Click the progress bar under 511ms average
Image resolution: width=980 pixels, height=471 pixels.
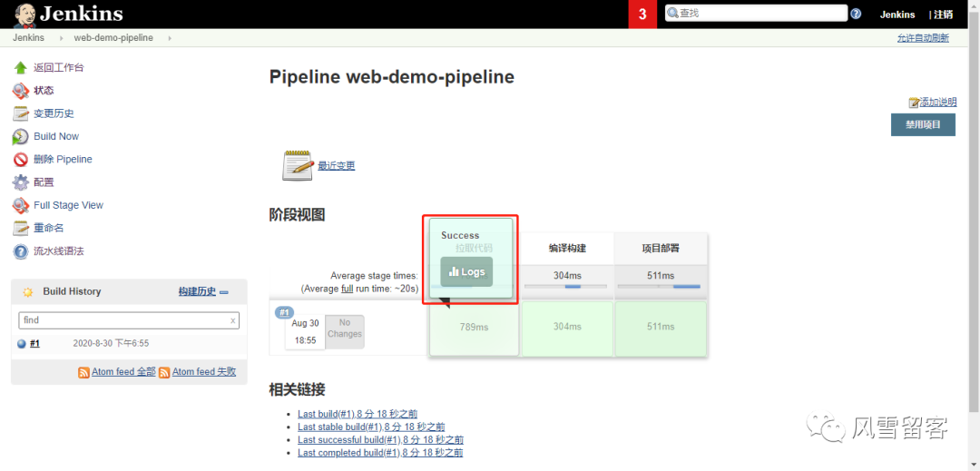[x=659, y=286]
